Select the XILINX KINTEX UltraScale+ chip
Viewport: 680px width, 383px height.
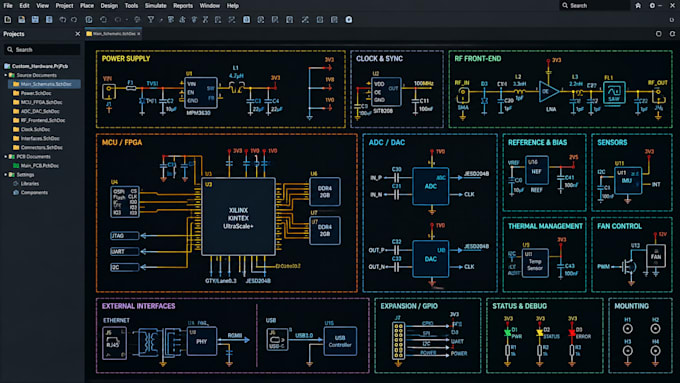pyautogui.click(x=238, y=217)
